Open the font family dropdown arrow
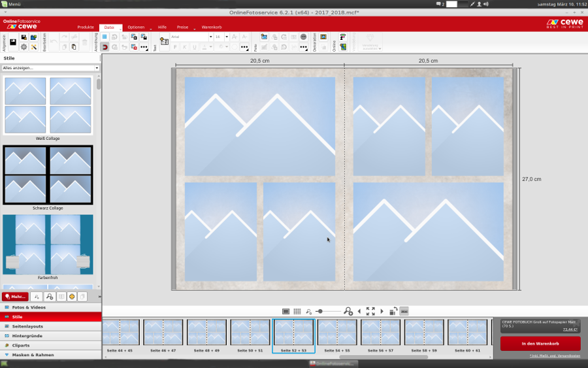 pyautogui.click(x=211, y=37)
